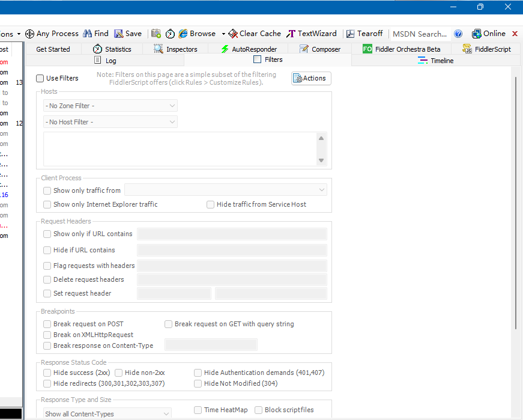The width and height of the screenshot is (523, 420).
Task: Click the hosts list text area
Action: (x=180, y=149)
